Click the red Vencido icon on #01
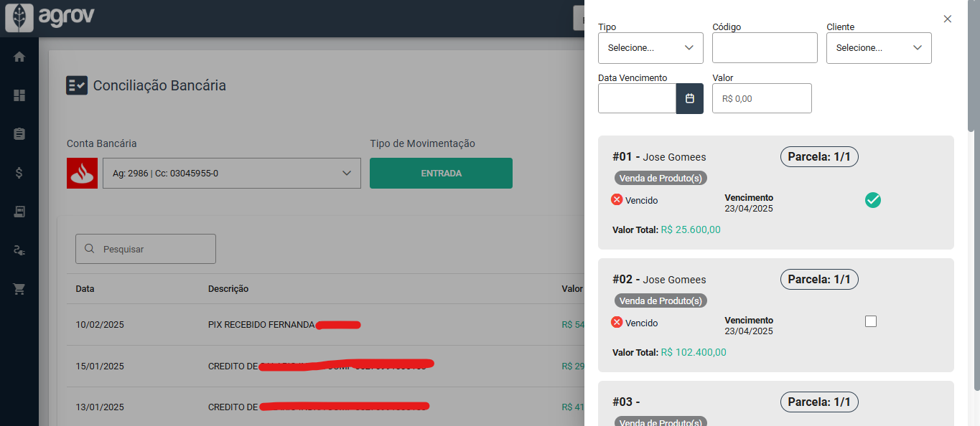 617,199
